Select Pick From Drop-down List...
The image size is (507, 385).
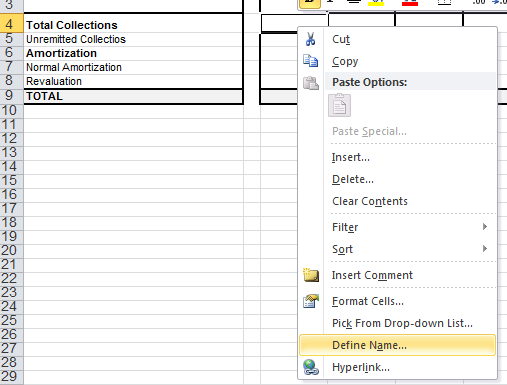point(402,323)
